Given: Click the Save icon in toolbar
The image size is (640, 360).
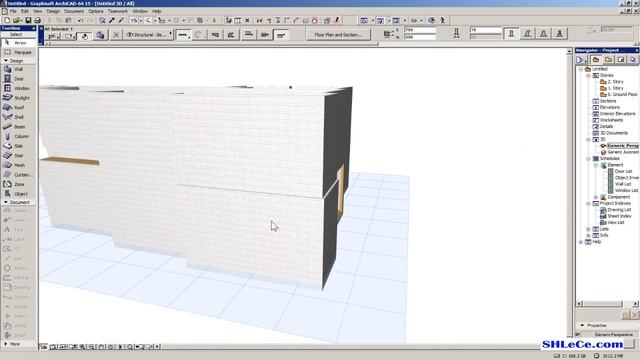Looking at the screenshot, I should (28, 20).
